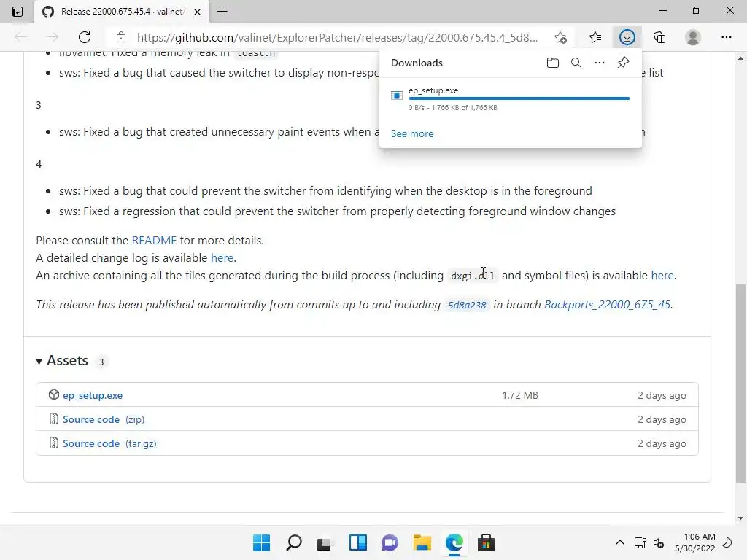The width and height of the screenshot is (747, 560).
Task: Open Collections panel
Action: 659,37
